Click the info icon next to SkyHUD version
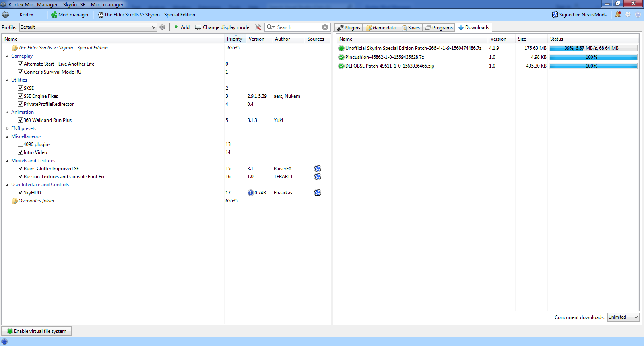This screenshot has height=346, width=644. click(x=250, y=193)
